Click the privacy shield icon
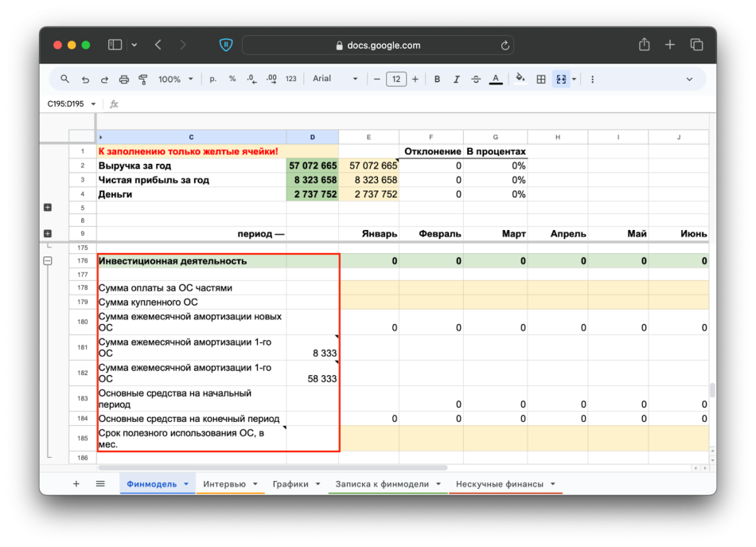Image resolution: width=756 pixels, height=547 pixels. [226, 45]
